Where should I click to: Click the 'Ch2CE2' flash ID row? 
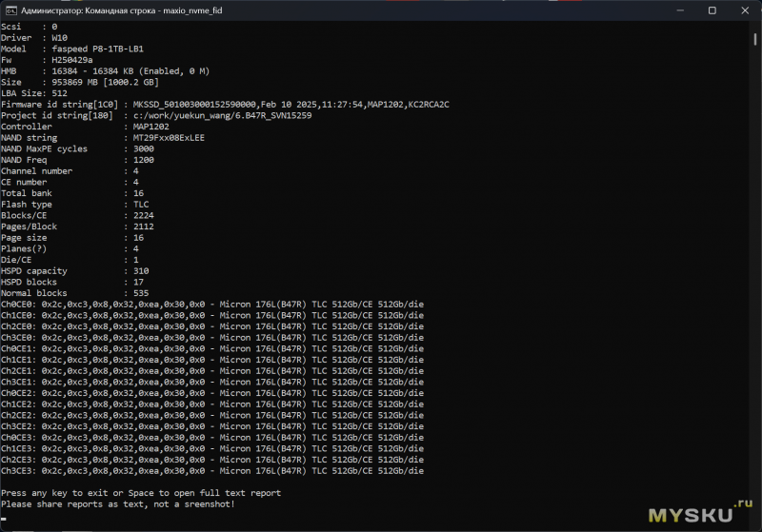[212, 416]
